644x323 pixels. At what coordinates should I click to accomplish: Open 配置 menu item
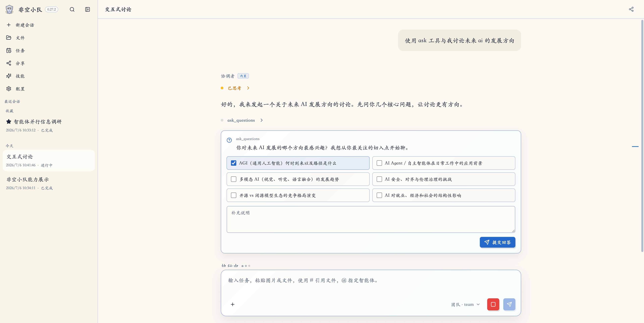[x=49, y=89]
